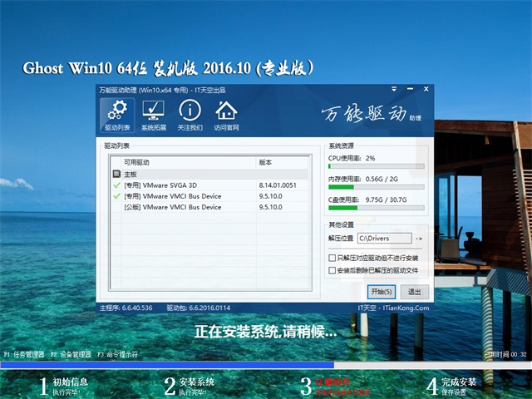Click the C盘使用率 usage bar
Viewport: 532px width, 399px height.
click(376, 209)
